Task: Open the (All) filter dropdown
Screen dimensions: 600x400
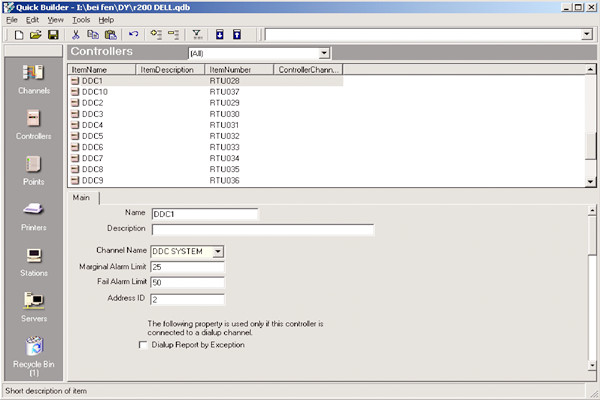Action: coord(323,53)
